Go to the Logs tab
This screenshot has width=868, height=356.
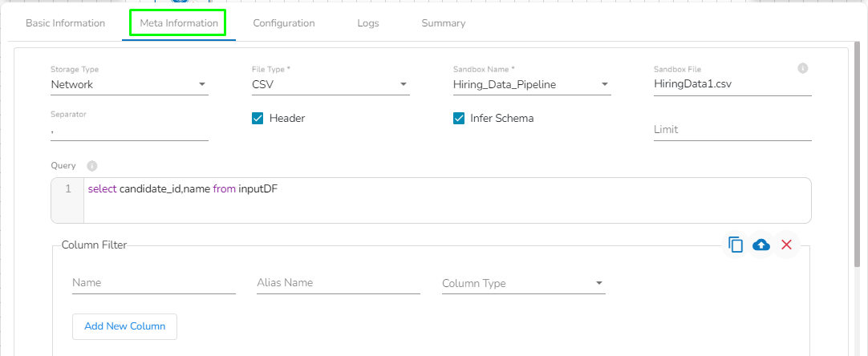(368, 23)
